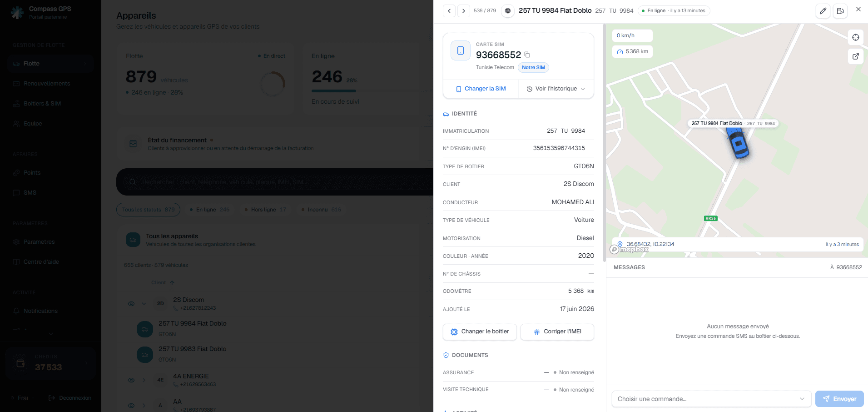Image resolution: width=868 pixels, height=412 pixels.
Task: Click the Flotte circular progress ring
Action: click(273, 83)
